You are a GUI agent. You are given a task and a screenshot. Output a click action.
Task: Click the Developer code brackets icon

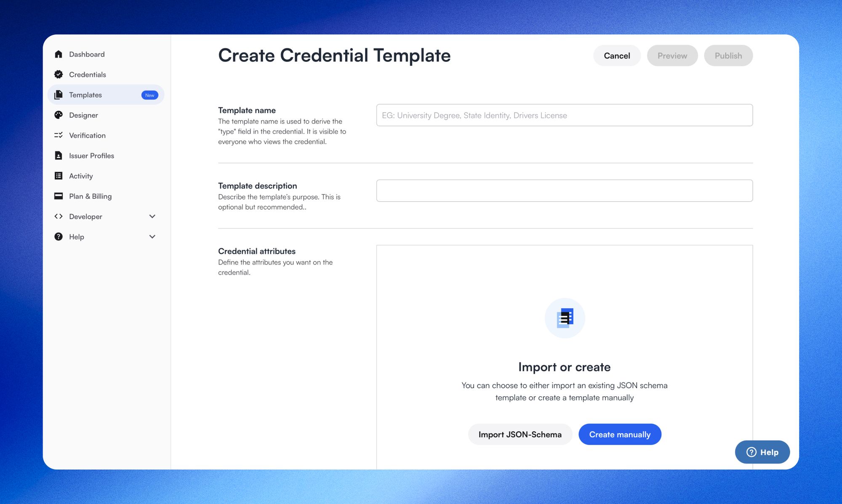click(x=59, y=216)
